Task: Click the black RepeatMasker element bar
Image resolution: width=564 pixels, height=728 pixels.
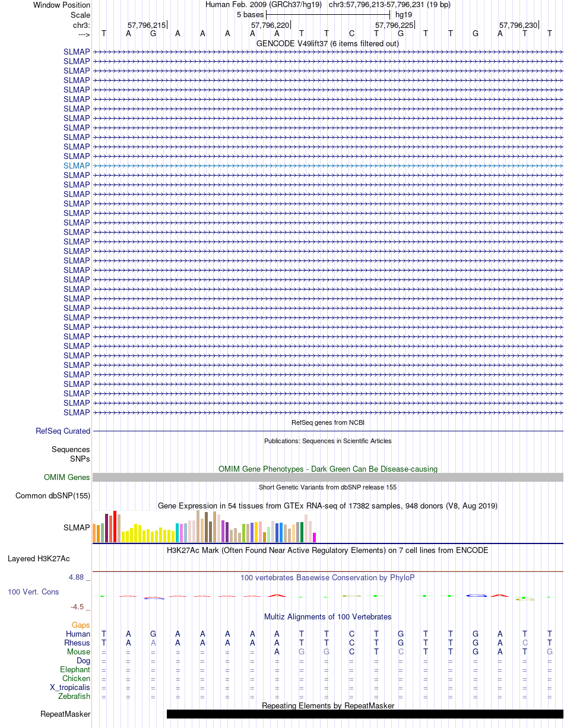Action: click(365, 714)
